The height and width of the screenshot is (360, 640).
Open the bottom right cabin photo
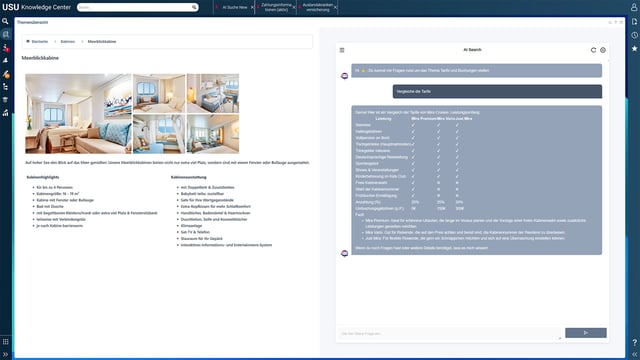click(x=213, y=134)
